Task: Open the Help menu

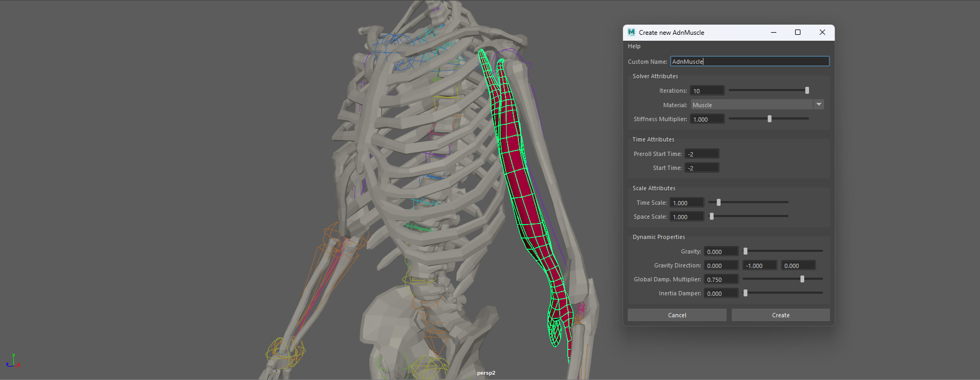Action: tap(634, 46)
